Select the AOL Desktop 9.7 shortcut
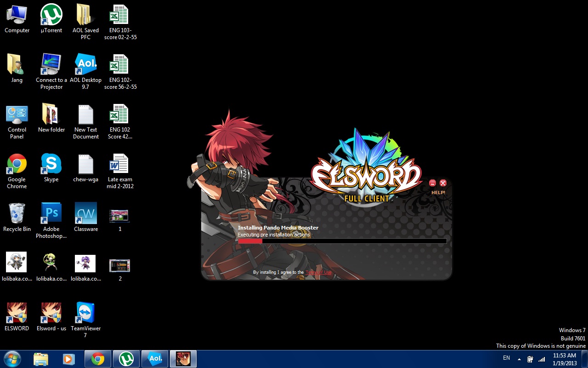Screen dimensions: 588x368 pyautogui.click(x=85, y=72)
